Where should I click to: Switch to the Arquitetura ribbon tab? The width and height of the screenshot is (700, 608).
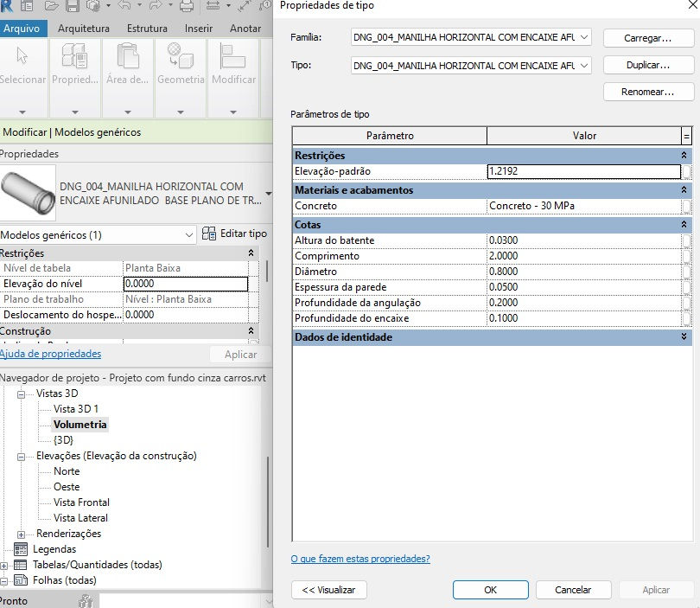tap(84, 29)
